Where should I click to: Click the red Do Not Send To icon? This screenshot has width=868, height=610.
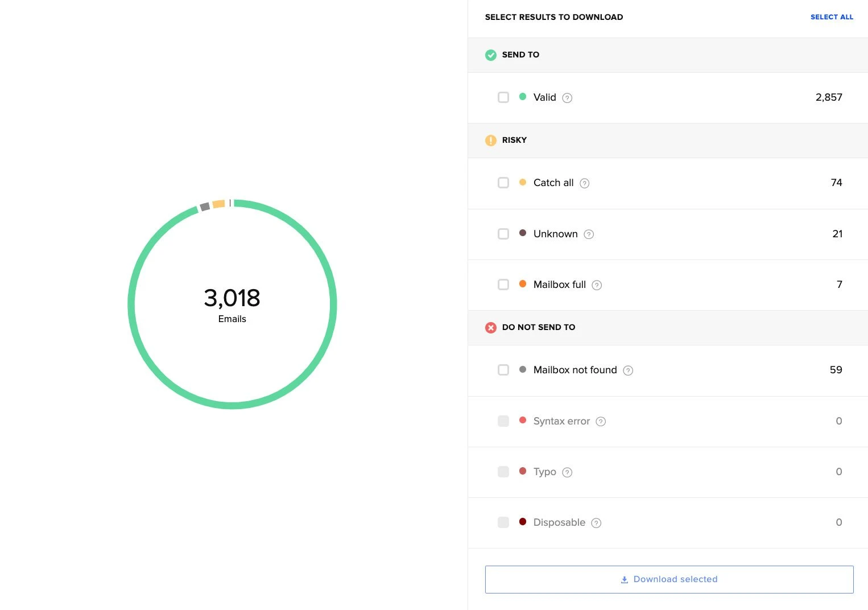pyautogui.click(x=491, y=328)
